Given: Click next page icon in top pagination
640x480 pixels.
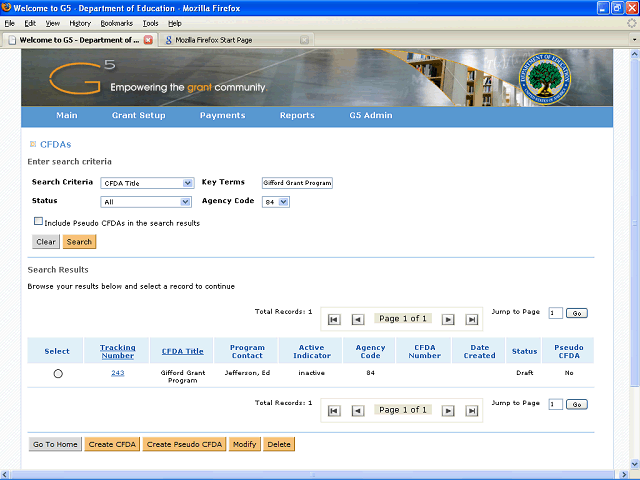Looking at the screenshot, I should pyautogui.click(x=448, y=319).
